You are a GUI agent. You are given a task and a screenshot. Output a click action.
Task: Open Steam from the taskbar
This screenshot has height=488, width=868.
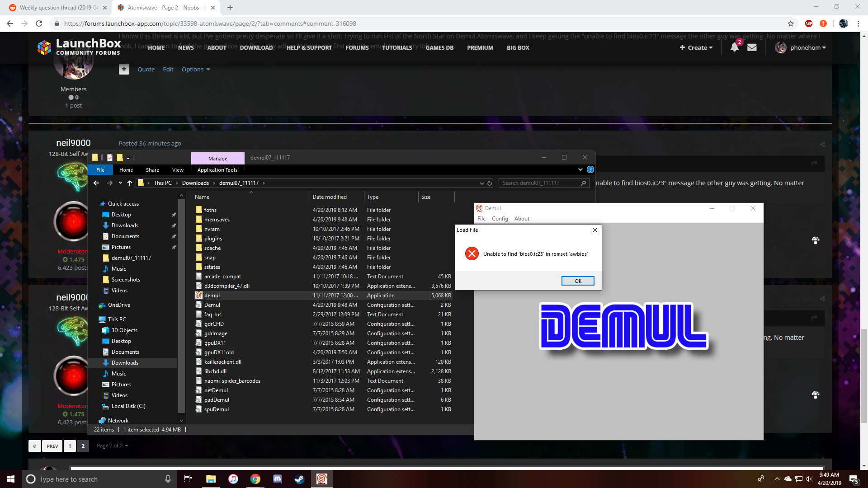[299, 479]
